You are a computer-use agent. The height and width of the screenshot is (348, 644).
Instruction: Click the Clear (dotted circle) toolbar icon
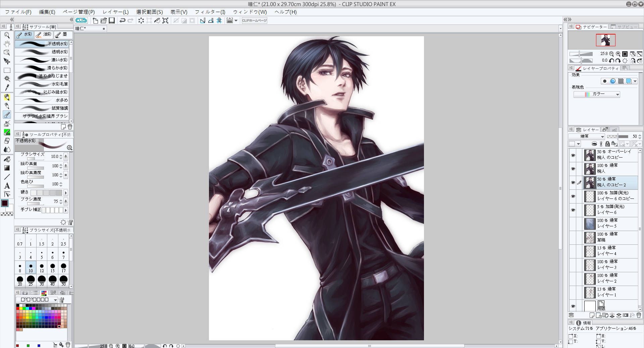pyautogui.click(x=141, y=20)
